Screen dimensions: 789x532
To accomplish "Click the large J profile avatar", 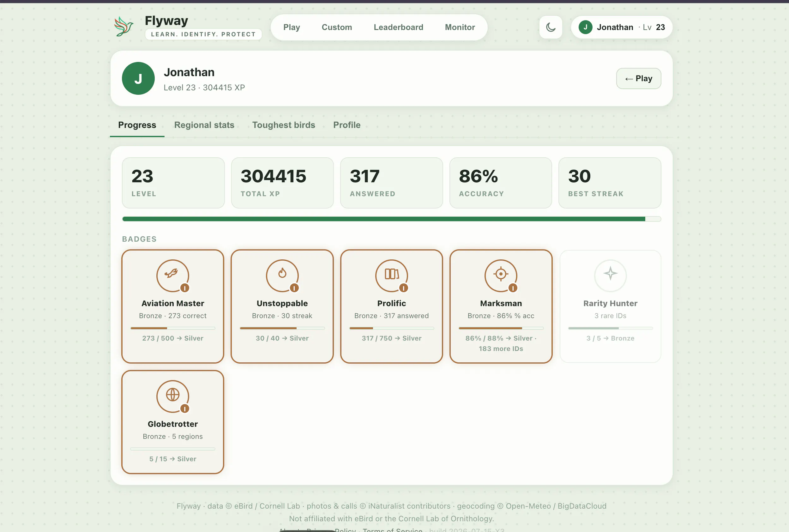I will pos(138,78).
